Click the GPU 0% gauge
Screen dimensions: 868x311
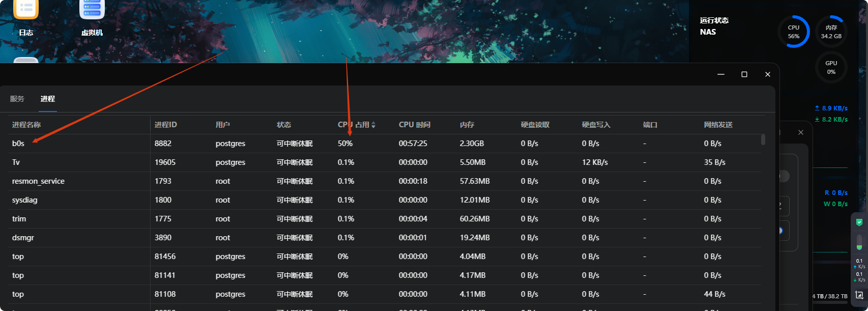click(x=831, y=67)
